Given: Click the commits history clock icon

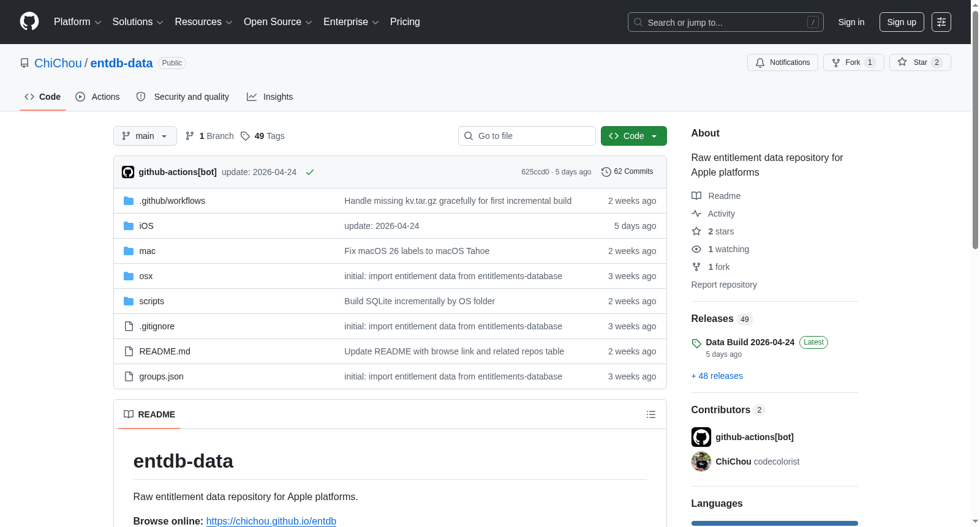Looking at the screenshot, I should [606, 172].
